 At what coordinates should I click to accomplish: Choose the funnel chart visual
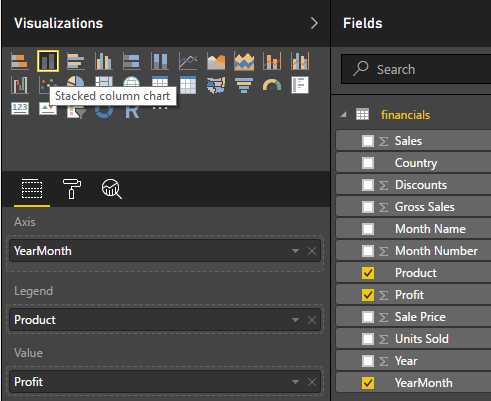click(x=244, y=85)
